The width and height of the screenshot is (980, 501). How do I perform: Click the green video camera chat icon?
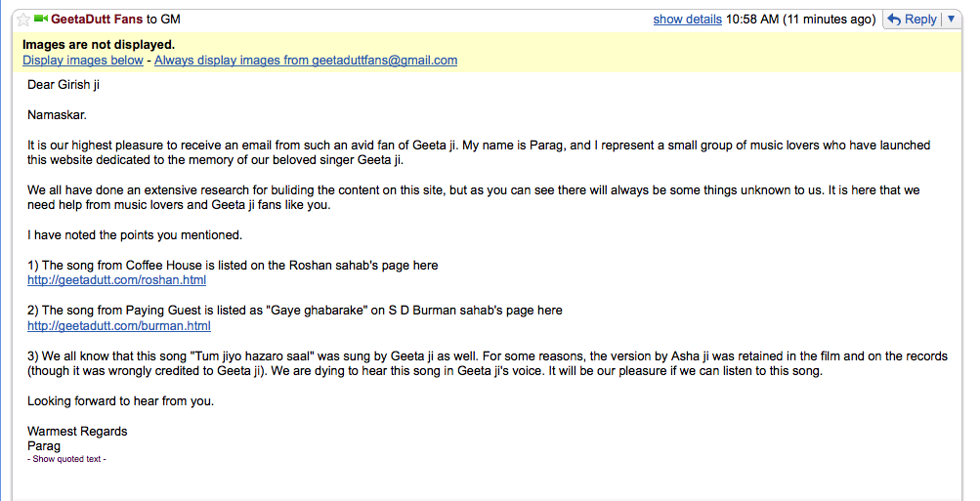click(41, 19)
